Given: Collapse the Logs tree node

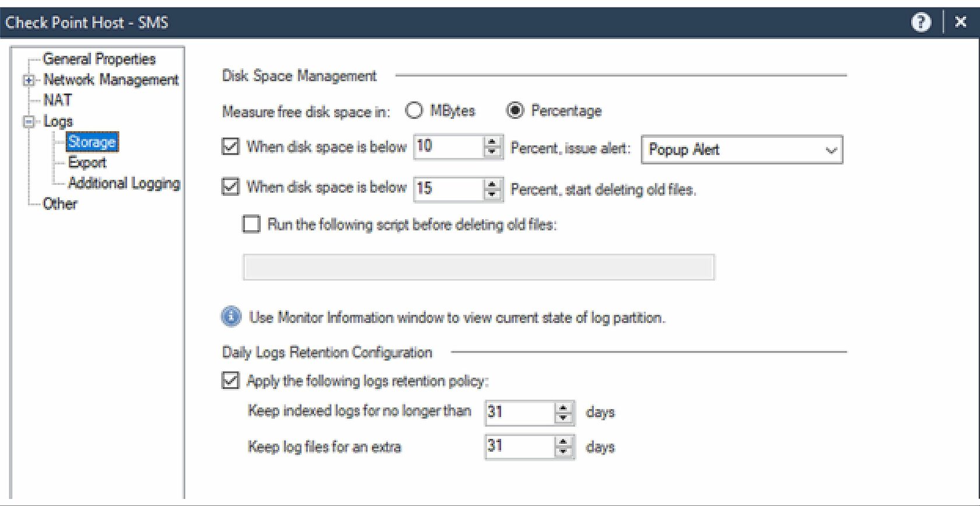Looking at the screenshot, I should tap(29, 122).
